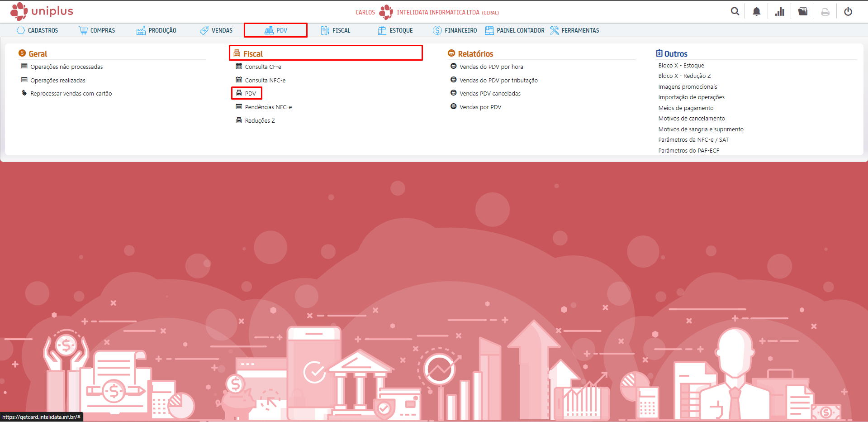The width and height of the screenshot is (868, 422).
Task: Open Vendas do PDV por hora report
Action: click(491, 67)
